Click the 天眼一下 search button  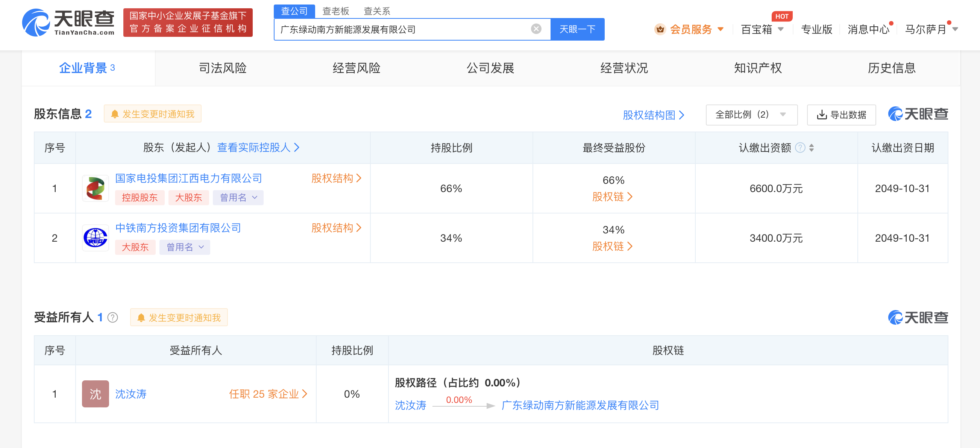(577, 29)
